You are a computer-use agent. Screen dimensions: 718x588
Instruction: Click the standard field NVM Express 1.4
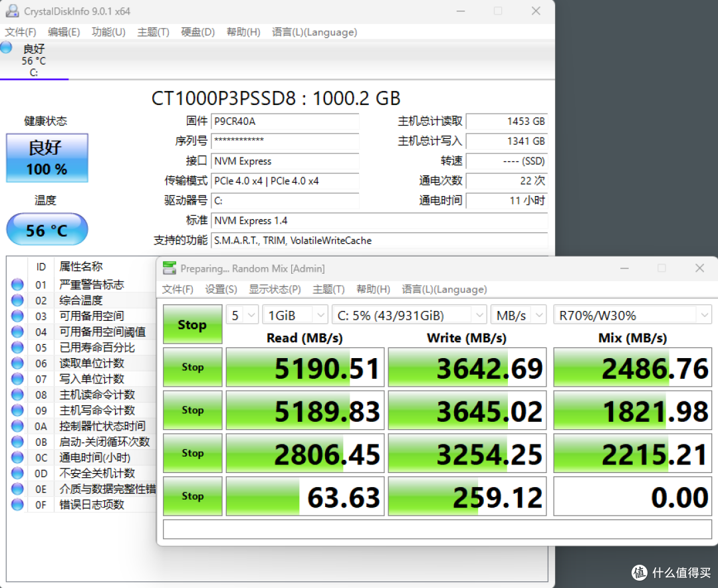379,221
